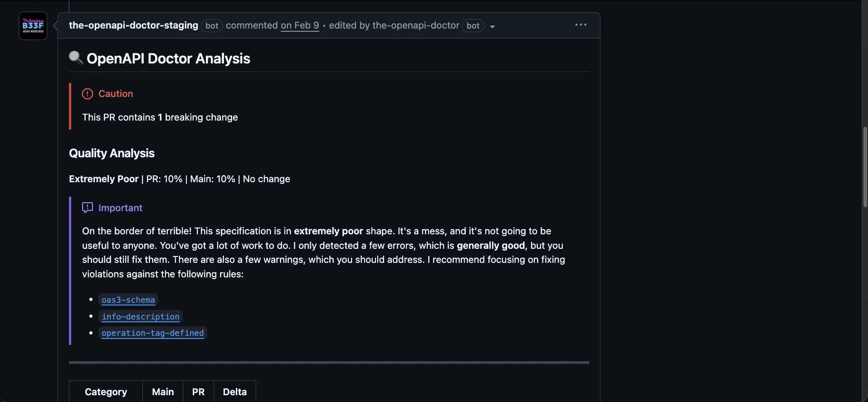Viewport: 868px width, 402px height.
Task: Click the Category table column header
Action: click(x=106, y=392)
